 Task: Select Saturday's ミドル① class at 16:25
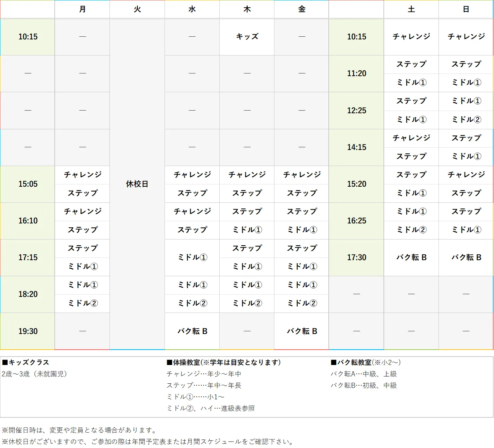(411, 212)
